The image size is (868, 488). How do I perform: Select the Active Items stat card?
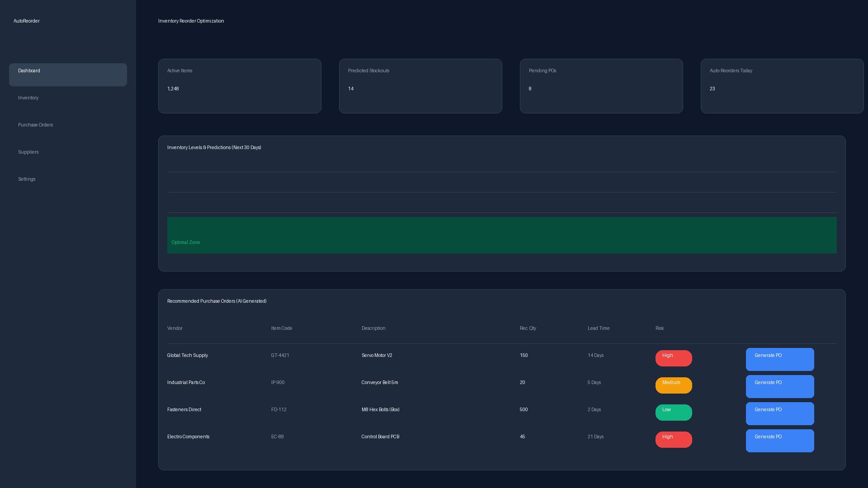(x=240, y=86)
